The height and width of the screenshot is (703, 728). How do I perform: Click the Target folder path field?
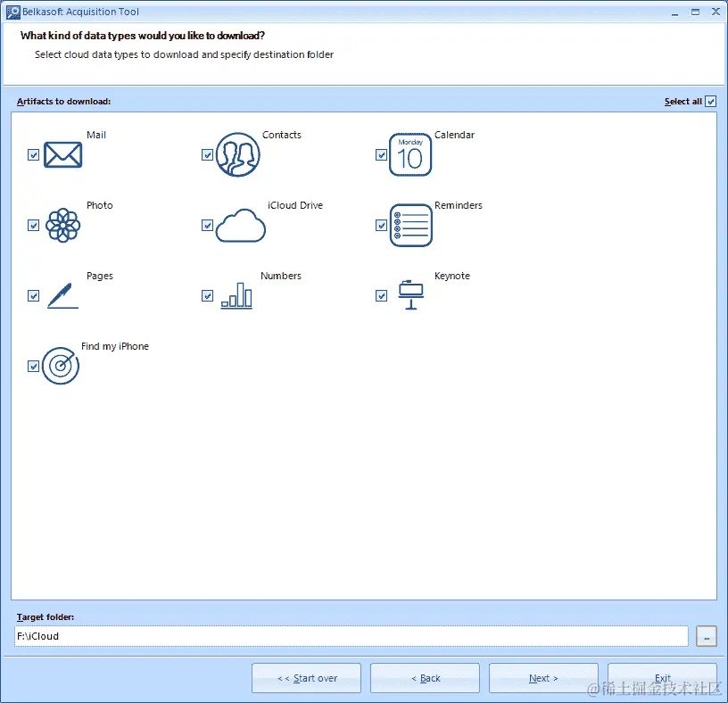tap(351, 636)
